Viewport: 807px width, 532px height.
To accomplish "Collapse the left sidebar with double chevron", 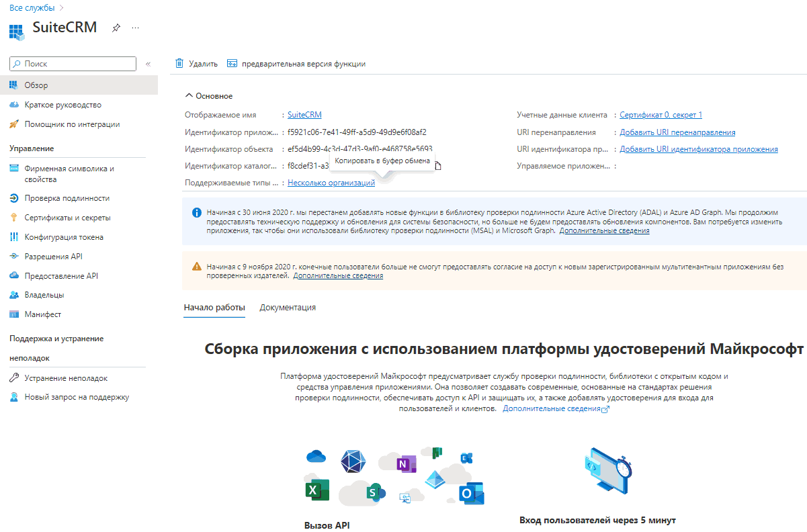I will pos(148,63).
